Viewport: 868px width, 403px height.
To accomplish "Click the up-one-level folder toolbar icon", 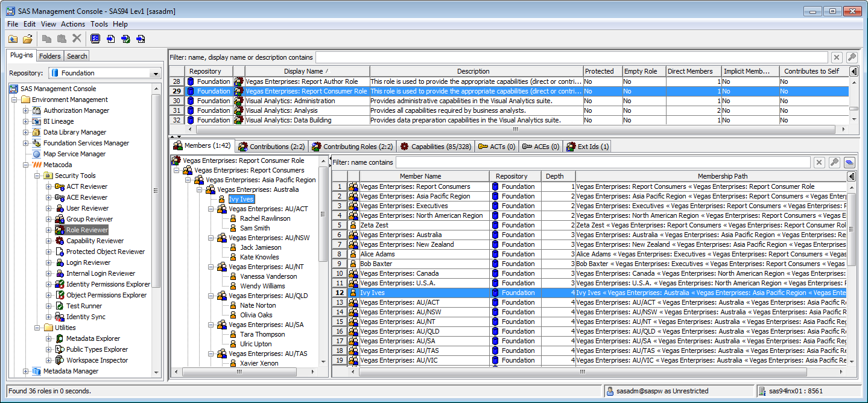I will (x=13, y=39).
